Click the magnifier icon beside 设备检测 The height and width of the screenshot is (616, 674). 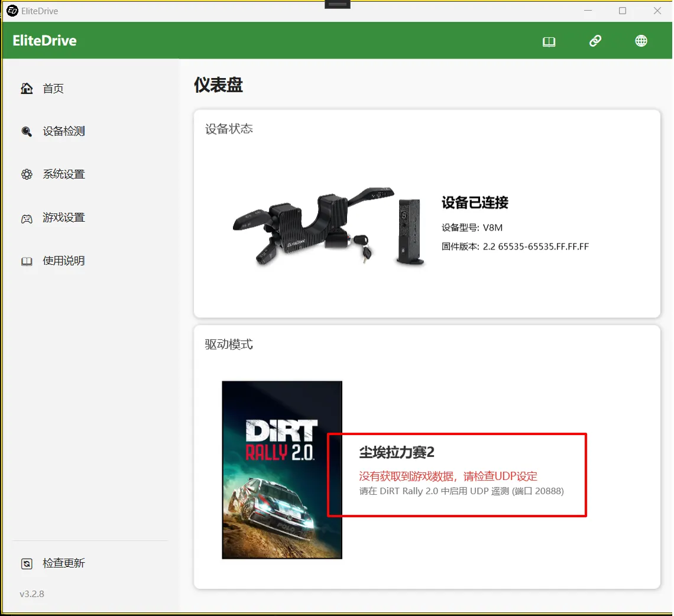coord(27,132)
